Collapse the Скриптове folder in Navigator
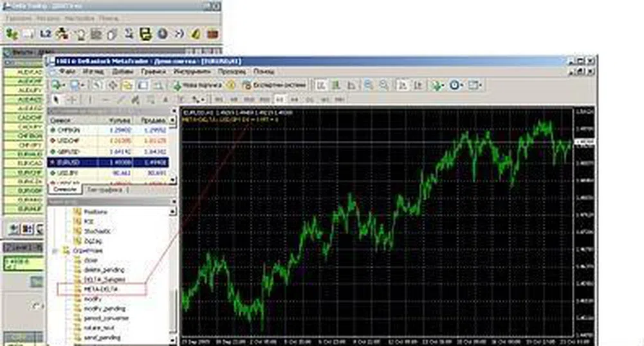 tap(55, 251)
